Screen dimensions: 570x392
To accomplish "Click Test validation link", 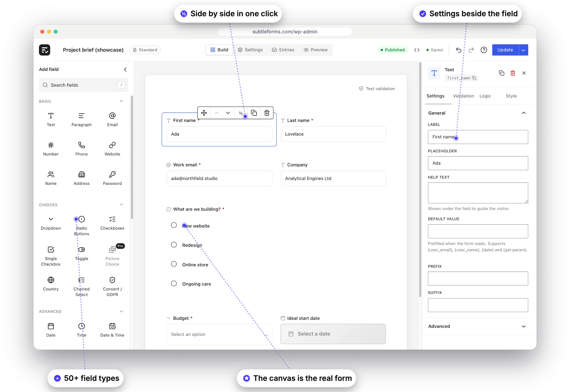I will (x=377, y=89).
